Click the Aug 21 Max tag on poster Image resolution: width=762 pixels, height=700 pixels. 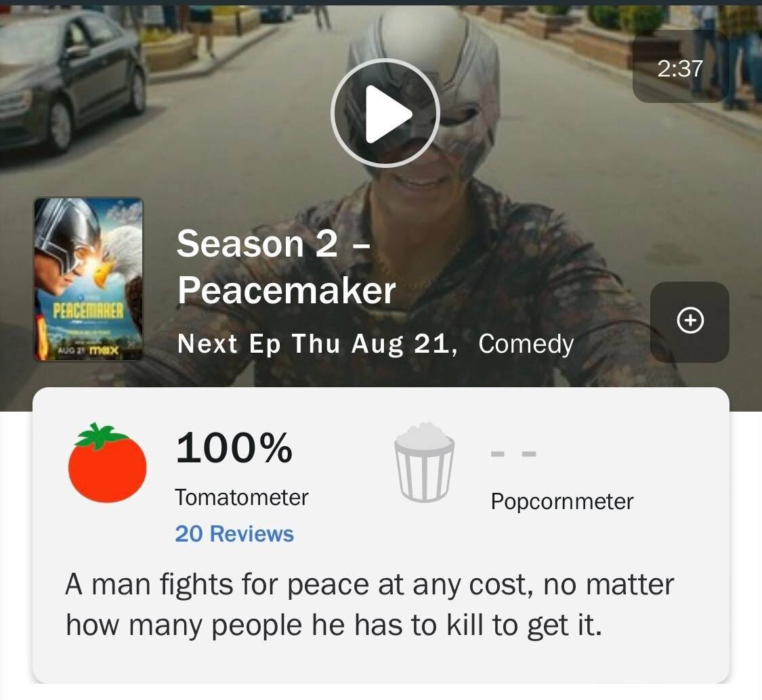[x=88, y=350]
